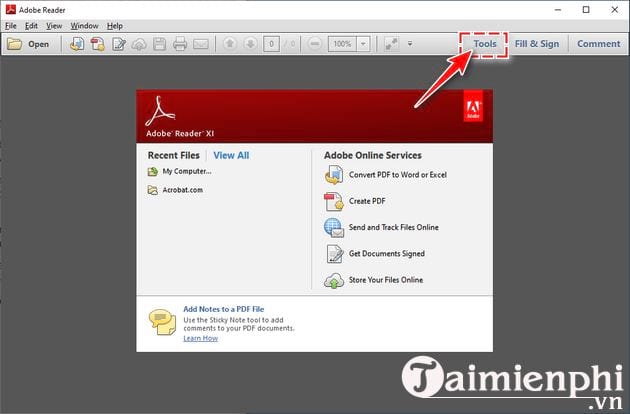The height and width of the screenshot is (414, 630).
Task: Click the Email envelope toolbar icon
Action: [x=201, y=44]
